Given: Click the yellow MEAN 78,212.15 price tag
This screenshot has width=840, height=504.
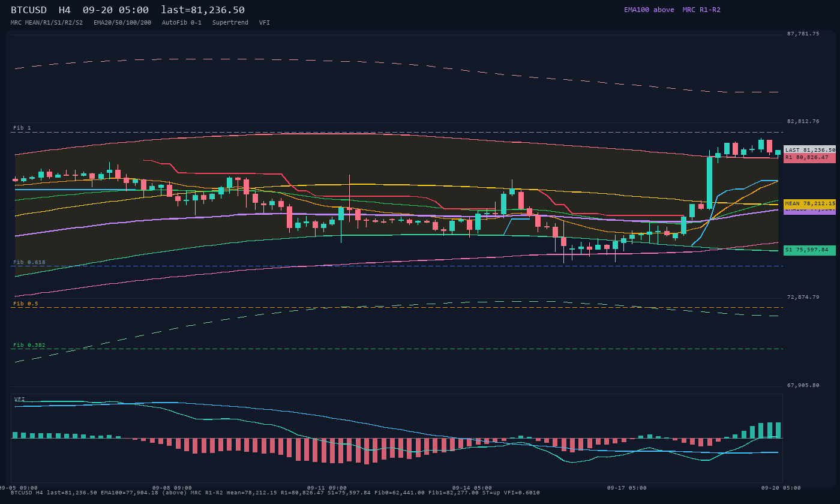Looking at the screenshot, I should click(x=809, y=203).
